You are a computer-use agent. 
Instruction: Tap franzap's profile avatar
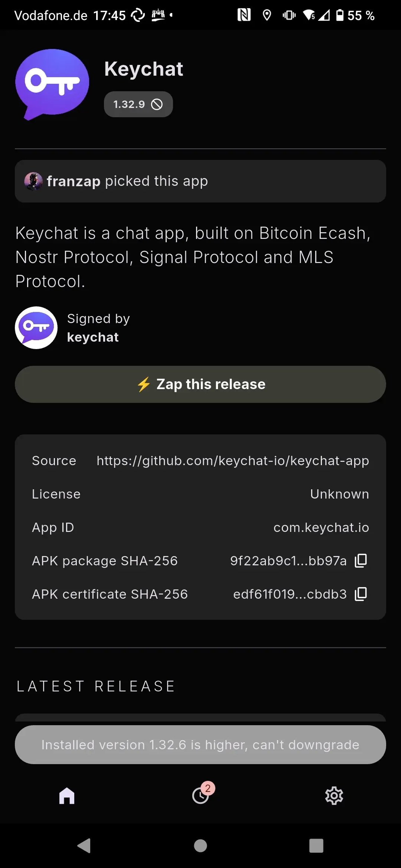tap(33, 181)
